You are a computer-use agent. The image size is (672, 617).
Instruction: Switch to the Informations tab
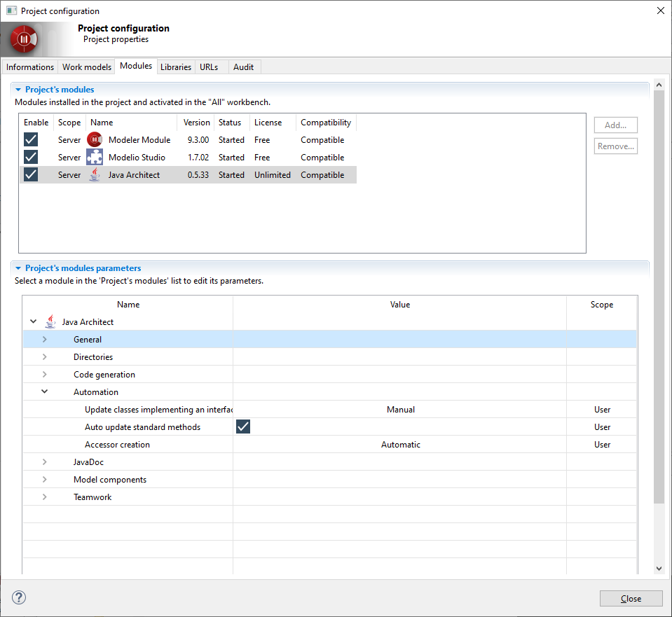pyautogui.click(x=30, y=67)
